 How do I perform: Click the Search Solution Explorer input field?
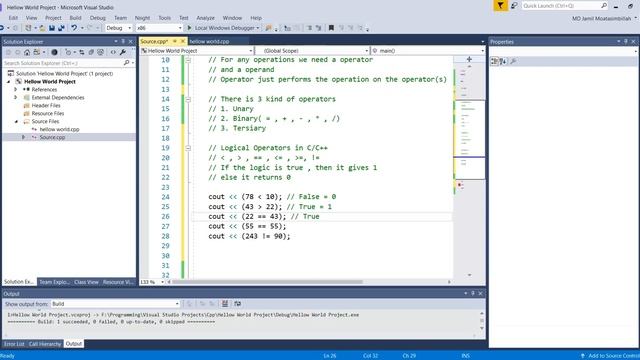(x=63, y=63)
